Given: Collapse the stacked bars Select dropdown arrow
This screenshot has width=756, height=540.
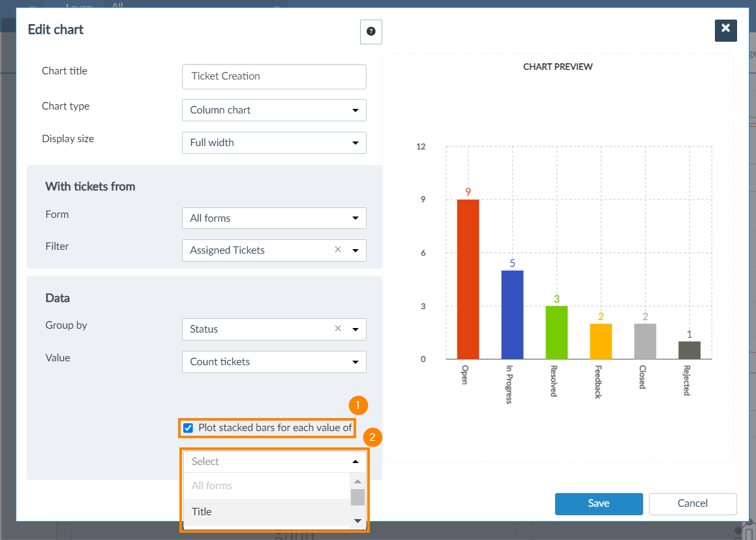Looking at the screenshot, I should pos(355,462).
